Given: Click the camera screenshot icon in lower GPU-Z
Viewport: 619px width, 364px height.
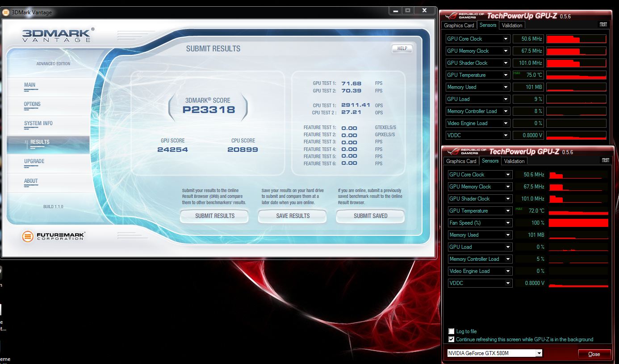Looking at the screenshot, I should point(605,160).
